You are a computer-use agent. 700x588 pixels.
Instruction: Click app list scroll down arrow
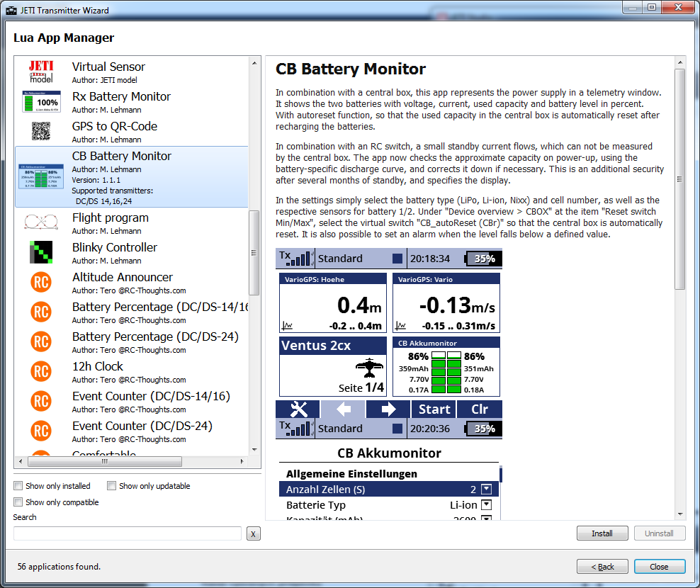point(254,450)
